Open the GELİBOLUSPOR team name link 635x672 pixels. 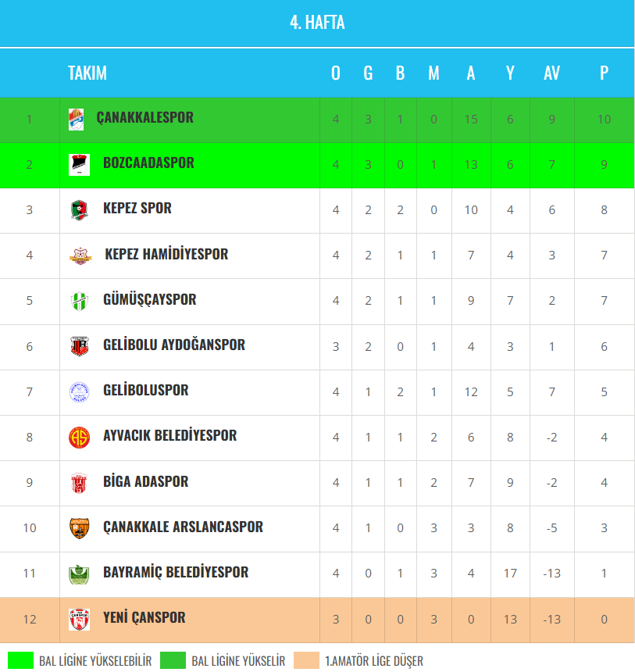click(145, 390)
